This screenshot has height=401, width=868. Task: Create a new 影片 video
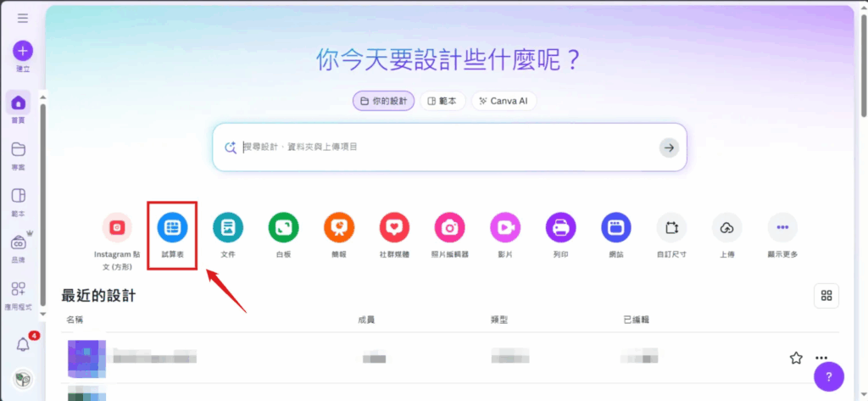click(x=505, y=227)
